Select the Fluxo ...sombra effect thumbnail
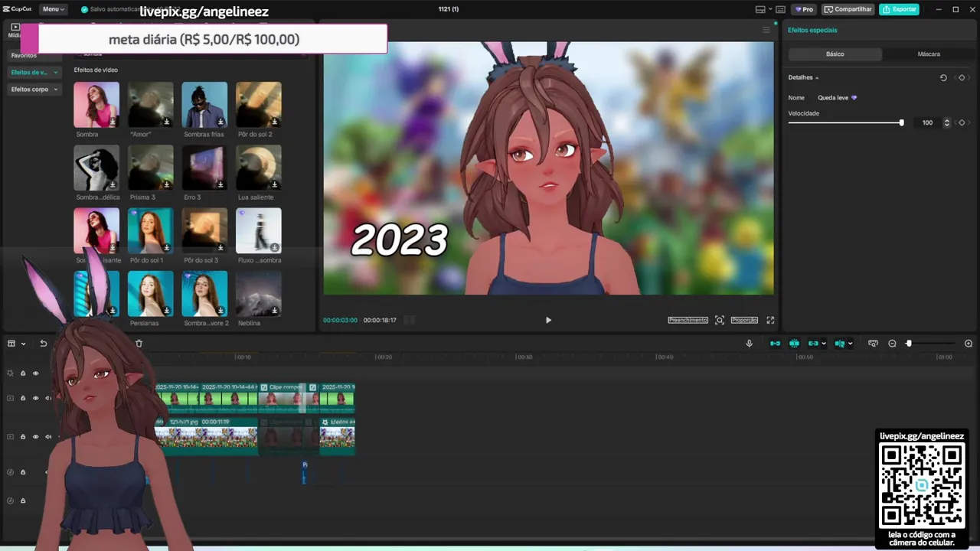This screenshot has height=551, width=980. pyautogui.click(x=258, y=230)
